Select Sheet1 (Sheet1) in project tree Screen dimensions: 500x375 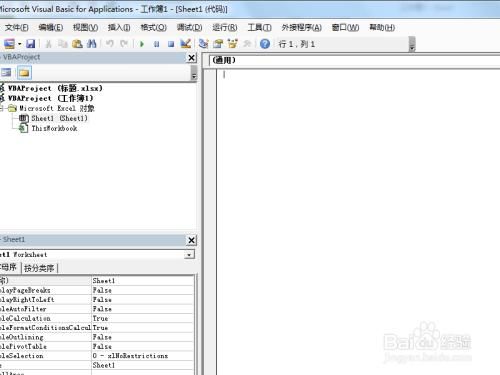point(59,118)
